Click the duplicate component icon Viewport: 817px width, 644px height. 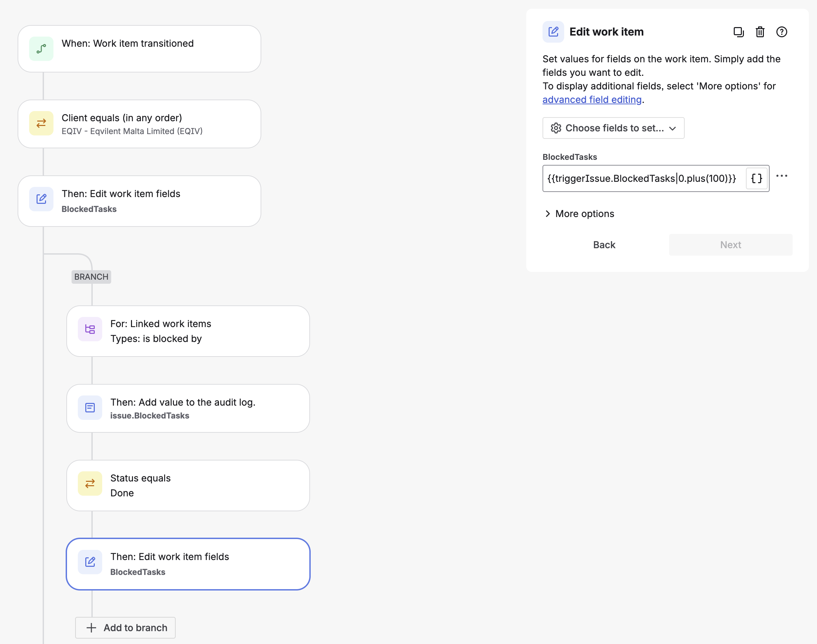pyautogui.click(x=738, y=32)
